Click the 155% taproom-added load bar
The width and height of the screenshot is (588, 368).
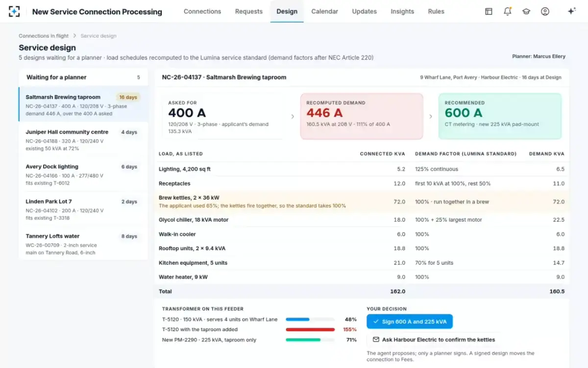point(310,330)
